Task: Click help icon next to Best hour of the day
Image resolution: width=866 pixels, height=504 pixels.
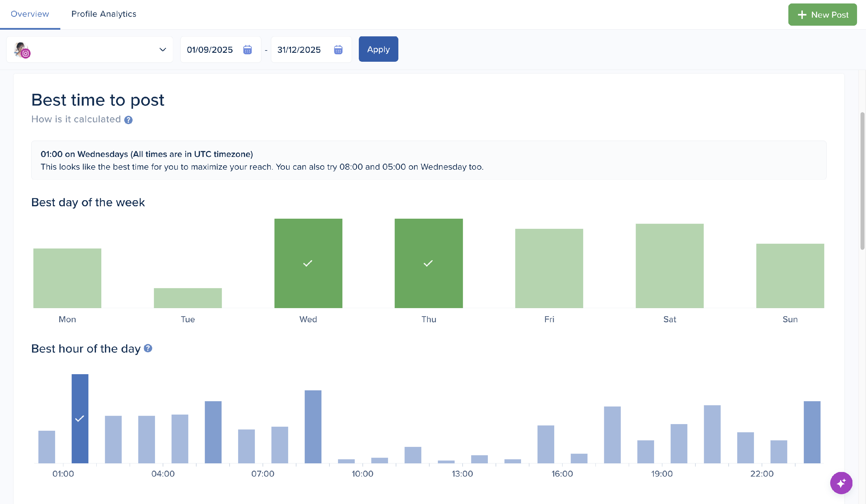Action: coord(148,348)
